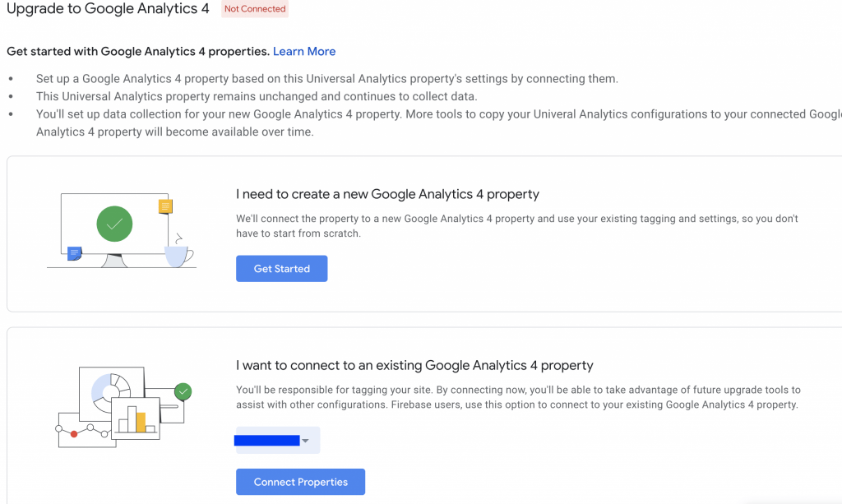Open the Learn More link
842x504 pixels.
coord(304,51)
